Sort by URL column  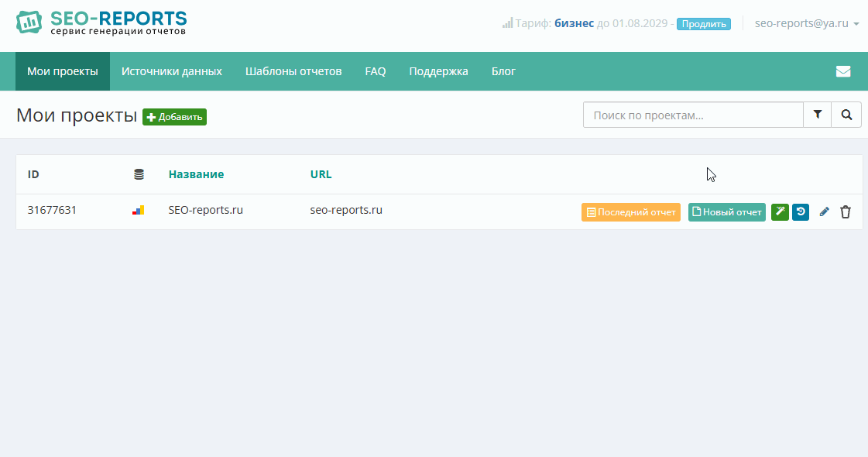pos(321,174)
